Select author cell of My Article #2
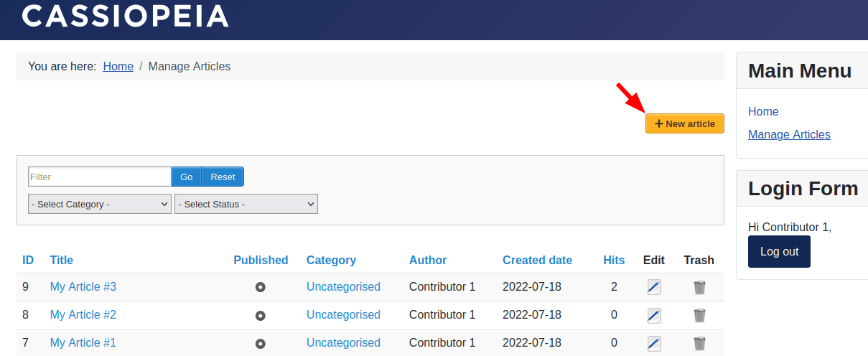This screenshot has width=868, height=356. click(x=442, y=314)
